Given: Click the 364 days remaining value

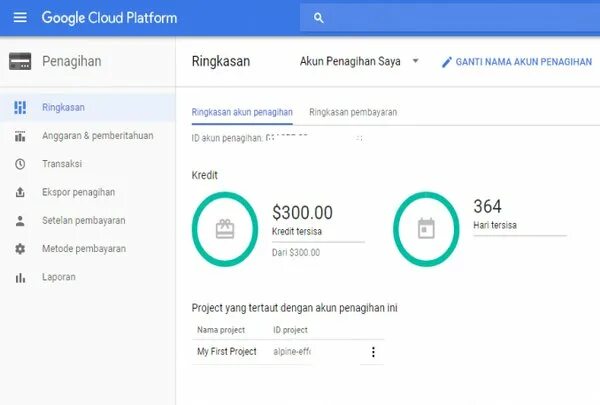Looking at the screenshot, I should pos(488,206).
